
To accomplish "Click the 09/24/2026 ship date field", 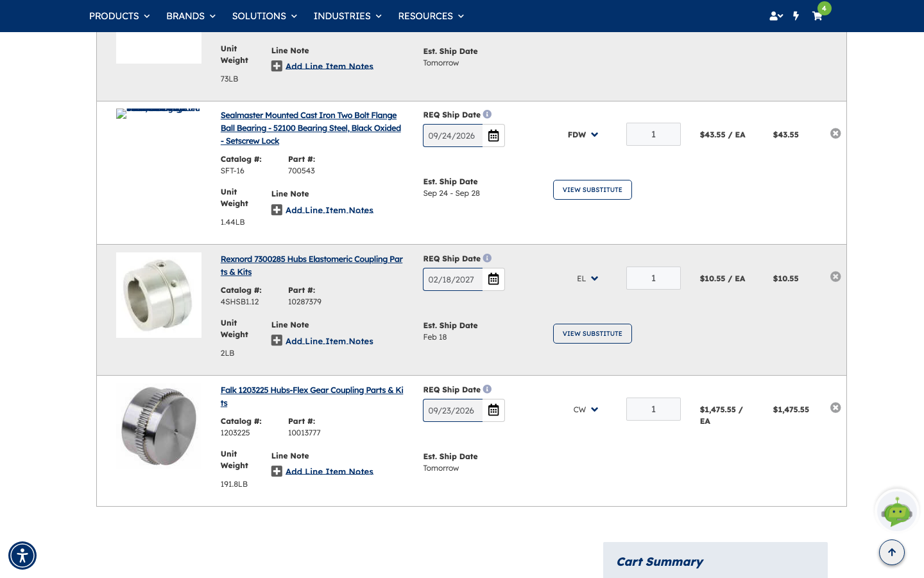I will pyautogui.click(x=452, y=136).
